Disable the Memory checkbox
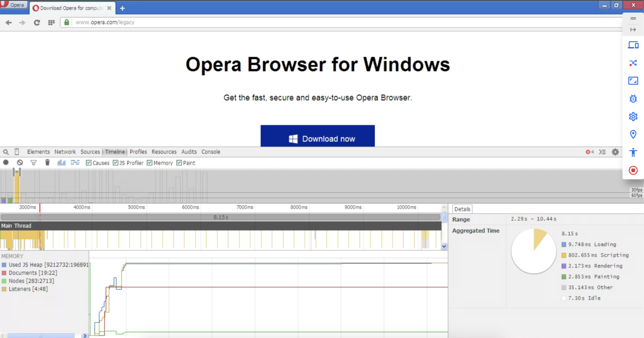Viewport: 644px width, 338px height. click(x=150, y=163)
